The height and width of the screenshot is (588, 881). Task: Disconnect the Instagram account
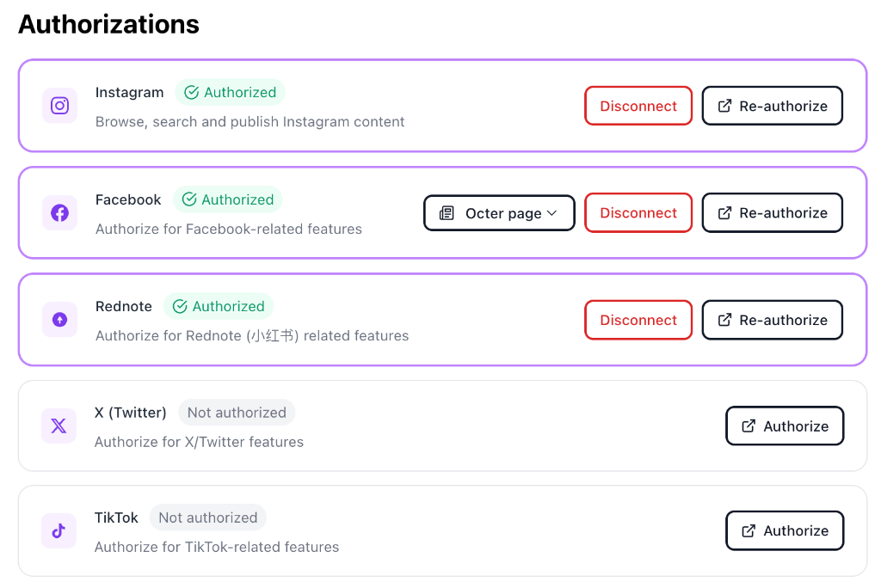point(638,106)
